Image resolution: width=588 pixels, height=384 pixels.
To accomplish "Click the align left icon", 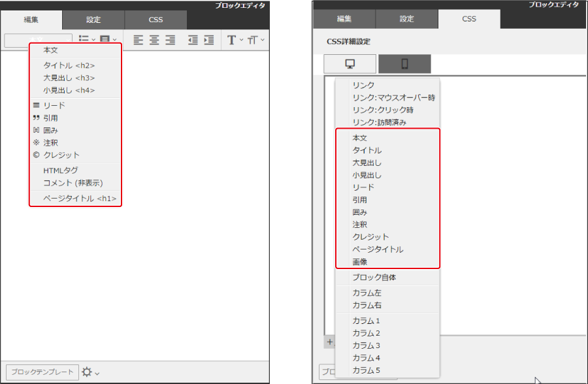I will pos(138,40).
